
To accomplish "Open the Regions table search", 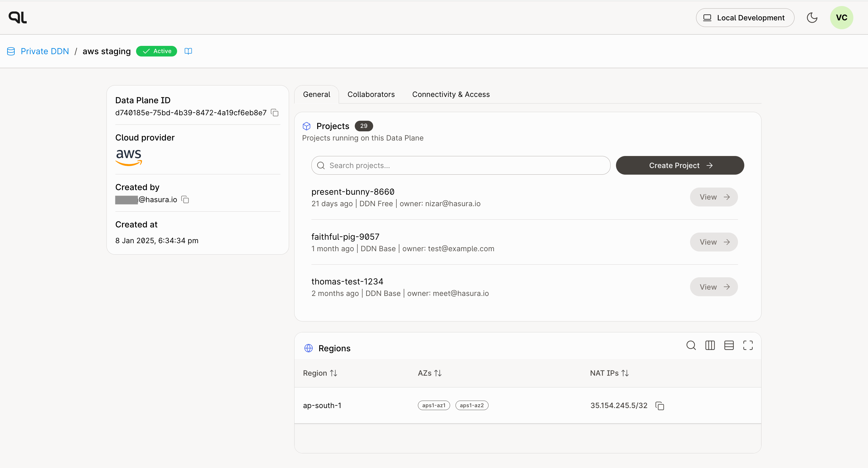I will click(691, 346).
